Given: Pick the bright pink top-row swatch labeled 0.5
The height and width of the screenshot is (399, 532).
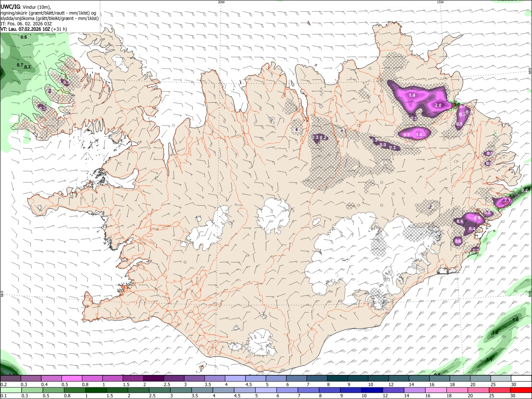Looking at the screenshot, I should [x=71, y=379].
